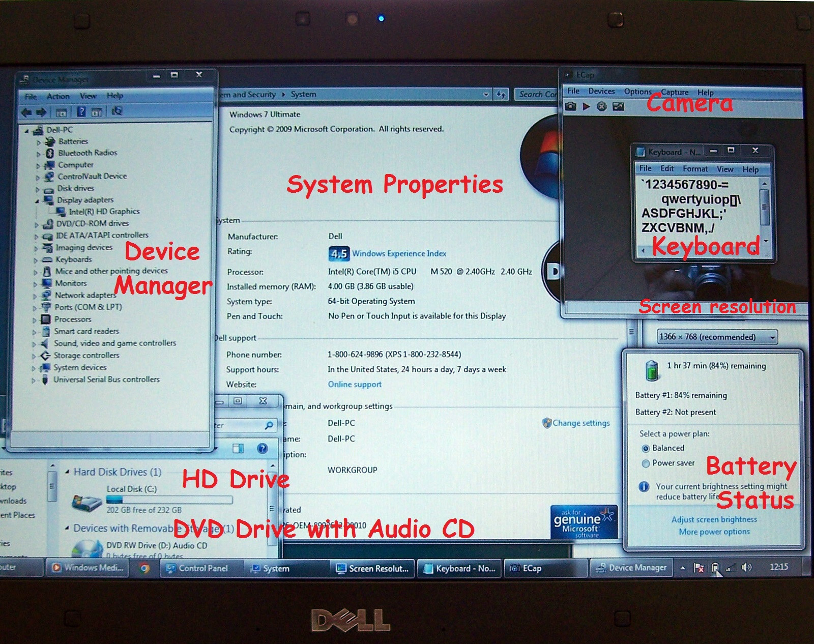The width and height of the screenshot is (814, 644).
Task: Toggle the preview pane icon in Explorer
Action: pyautogui.click(x=238, y=448)
